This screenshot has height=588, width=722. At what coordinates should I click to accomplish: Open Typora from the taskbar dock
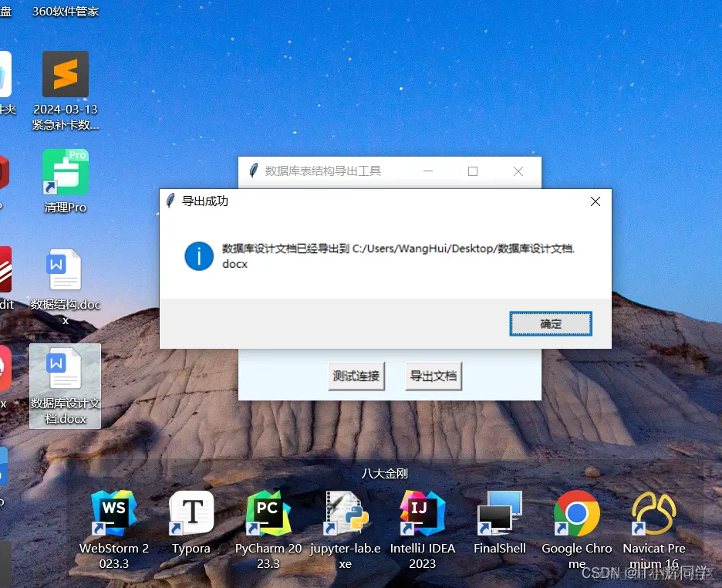[191, 513]
